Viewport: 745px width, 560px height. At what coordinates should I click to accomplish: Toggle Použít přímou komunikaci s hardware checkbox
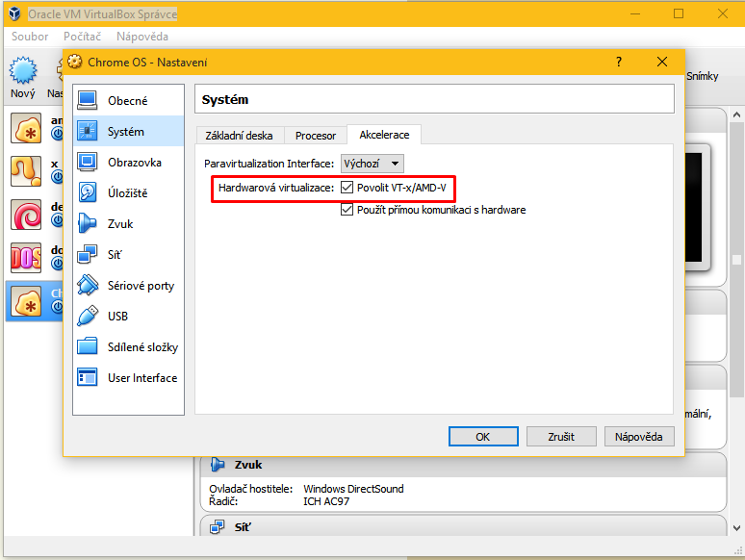[x=347, y=210]
